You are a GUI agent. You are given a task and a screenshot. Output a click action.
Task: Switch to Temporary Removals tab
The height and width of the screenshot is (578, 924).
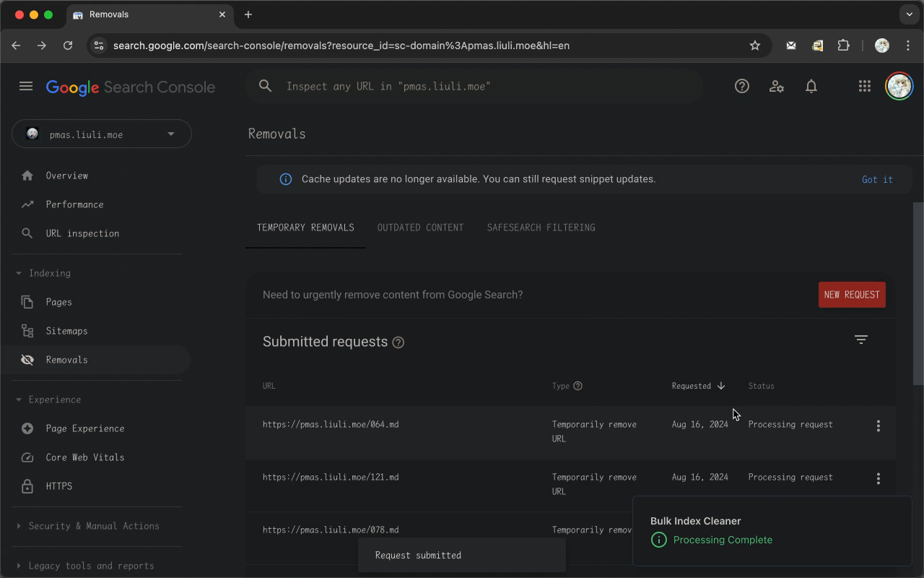tap(305, 228)
